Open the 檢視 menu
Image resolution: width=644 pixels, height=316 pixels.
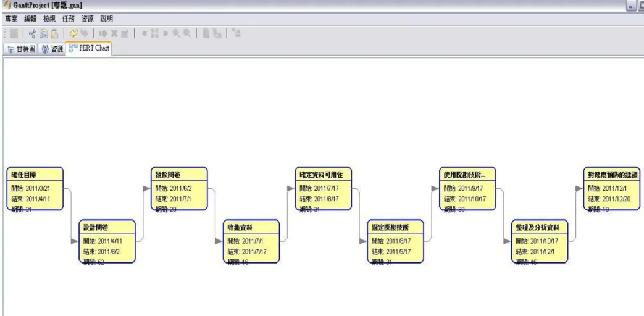tap(49, 19)
